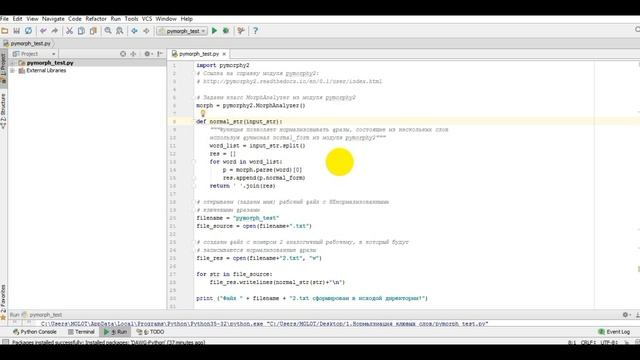Open the Window menu
Image resolution: width=640 pixels, height=360 pixels.
166,19
